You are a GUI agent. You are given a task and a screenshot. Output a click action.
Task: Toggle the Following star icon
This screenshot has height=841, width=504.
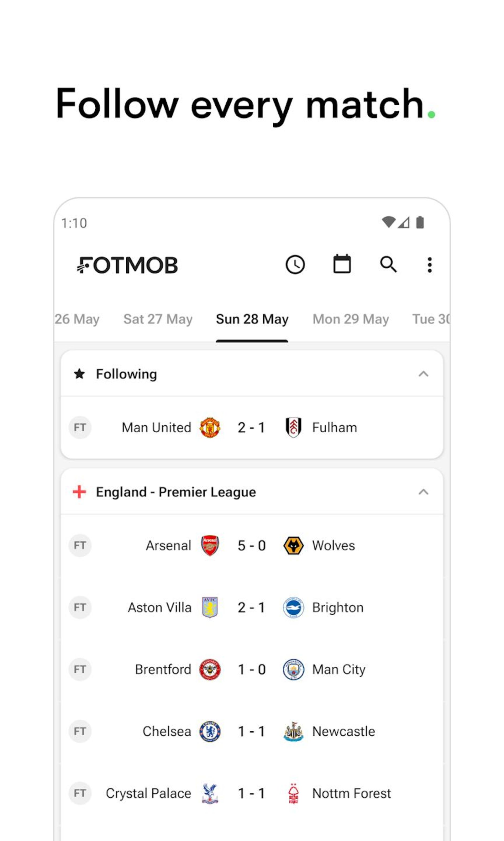pyautogui.click(x=80, y=374)
